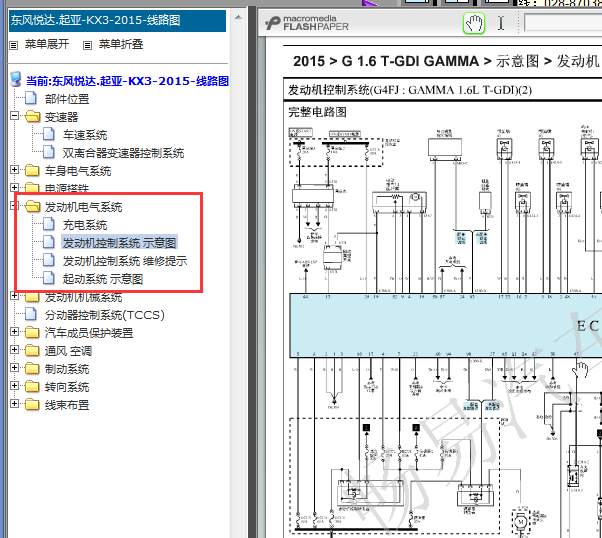Click the folder icon for 制动系统
The width and height of the screenshot is (602, 538).
pos(33,368)
